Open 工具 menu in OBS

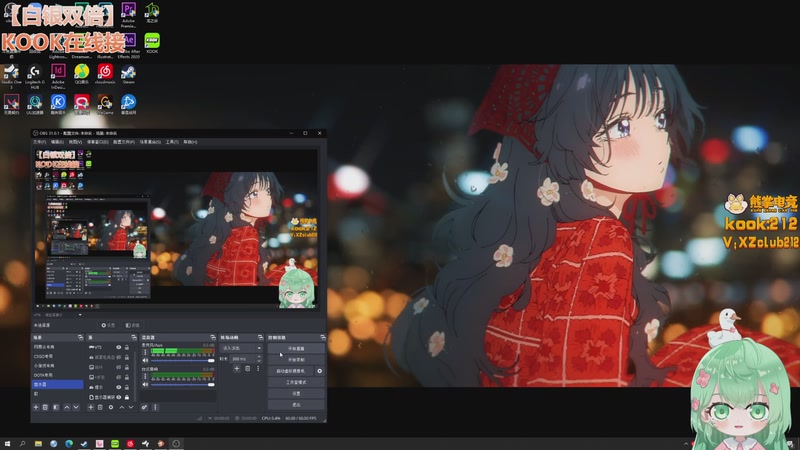click(x=172, y=142)
